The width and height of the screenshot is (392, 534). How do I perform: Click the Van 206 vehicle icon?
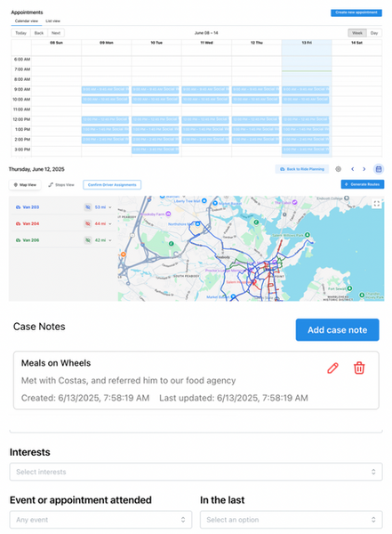coord(18,240)
